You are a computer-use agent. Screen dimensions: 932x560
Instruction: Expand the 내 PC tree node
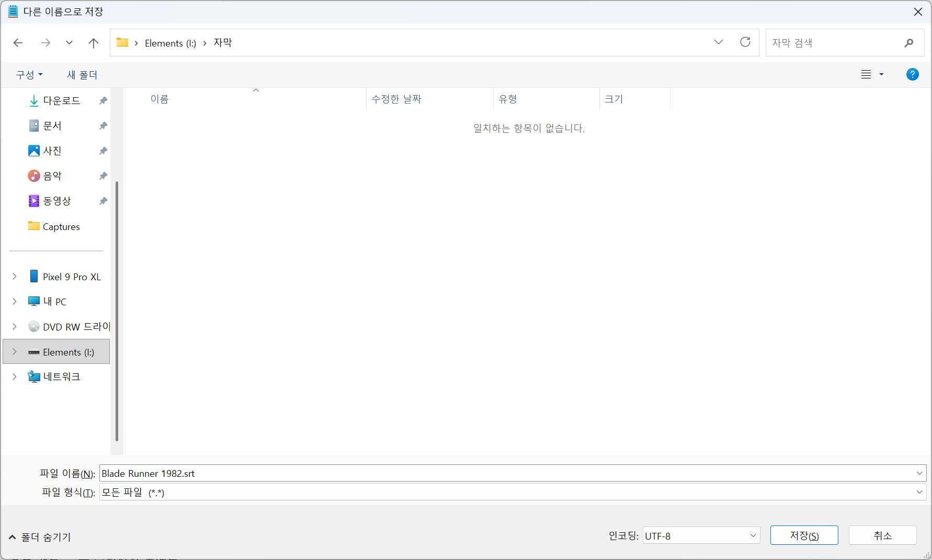coord(15,301)
